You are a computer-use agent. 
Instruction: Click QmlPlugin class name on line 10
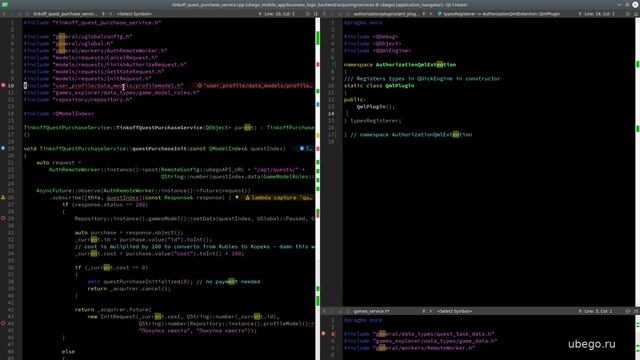(x=400, y=86)
